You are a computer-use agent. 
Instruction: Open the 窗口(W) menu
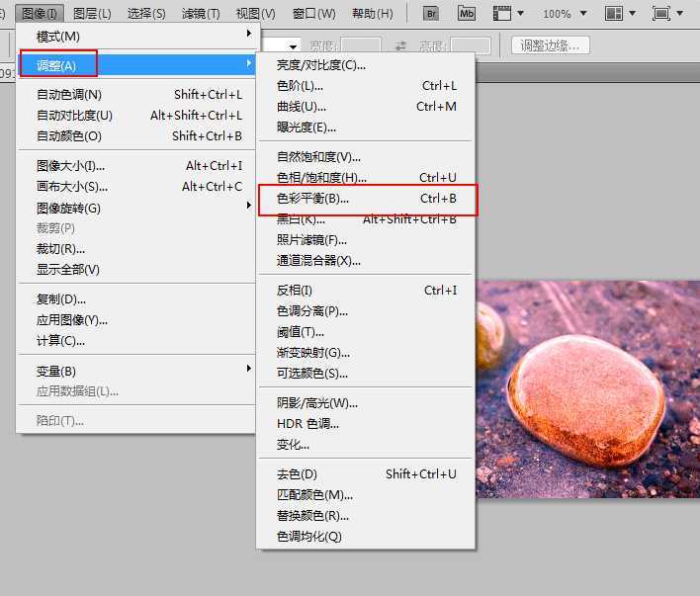point(313,14)
